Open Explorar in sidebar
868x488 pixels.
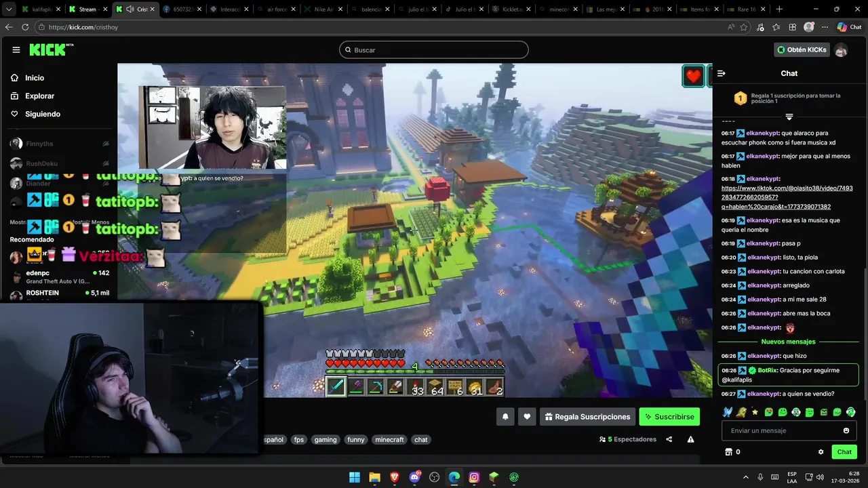tap(39, 96)
